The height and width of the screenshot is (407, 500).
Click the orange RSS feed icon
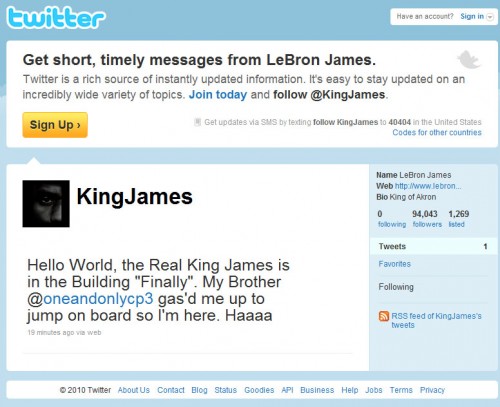[384, 316]
